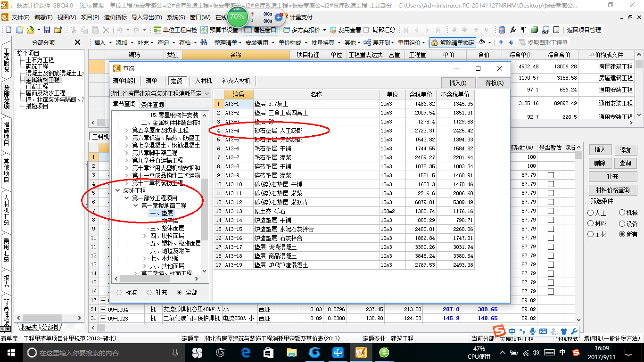The height and width of the screenshot is (362, 644).
Task: Open Windows Store from taskbar
Action: pos(268,352)
